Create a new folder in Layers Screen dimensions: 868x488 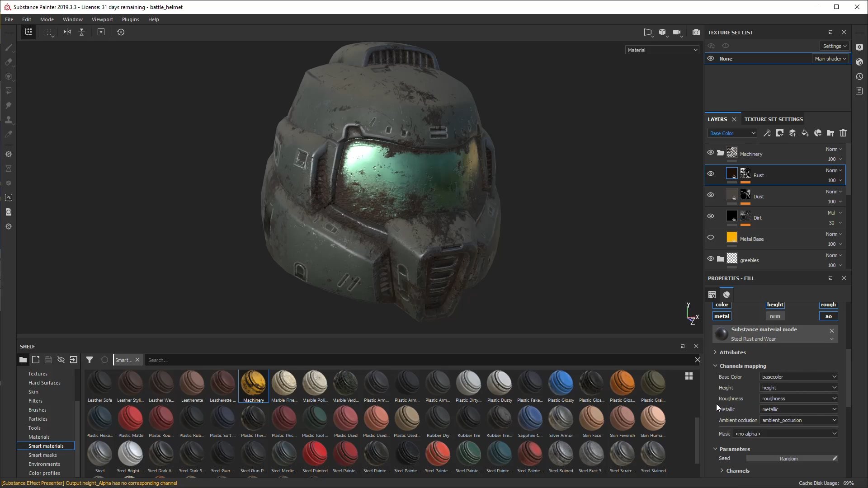[830, 133]
